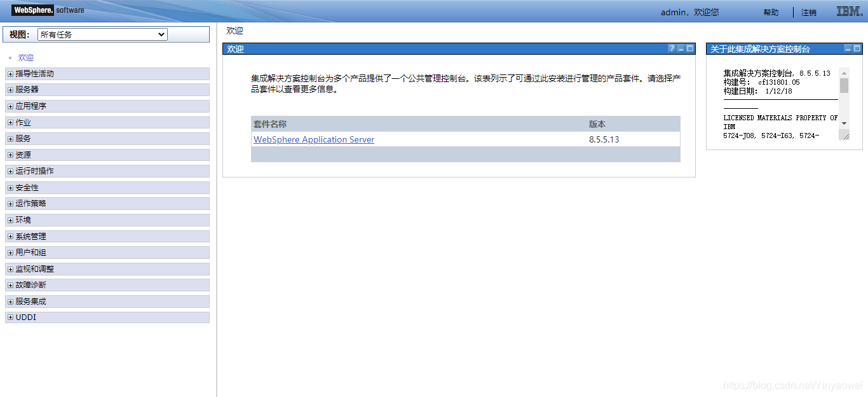Image resolution: width=868 pixels, height=397 pixels.
Task: Click the 套件名称 column header
Action: [x=270, y=124]
